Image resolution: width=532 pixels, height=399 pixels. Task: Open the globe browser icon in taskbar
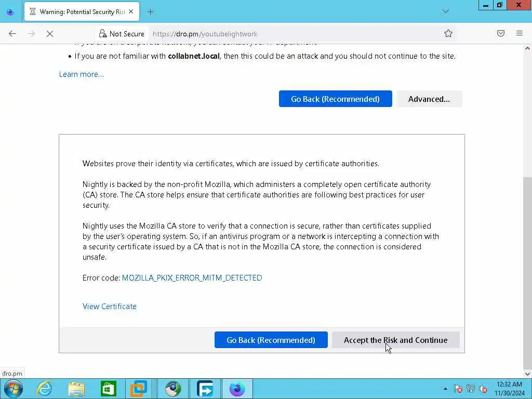(x=172, y=389)
